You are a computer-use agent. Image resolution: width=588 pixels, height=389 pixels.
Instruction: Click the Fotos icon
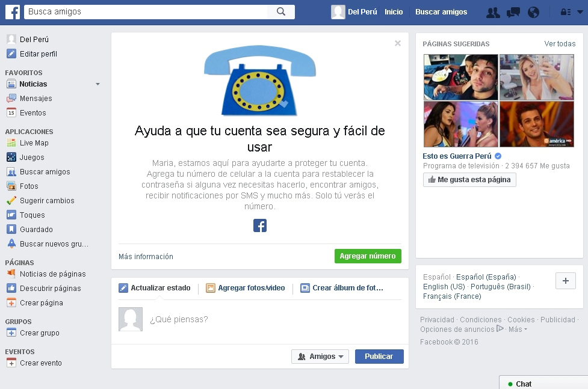point(11,186)
